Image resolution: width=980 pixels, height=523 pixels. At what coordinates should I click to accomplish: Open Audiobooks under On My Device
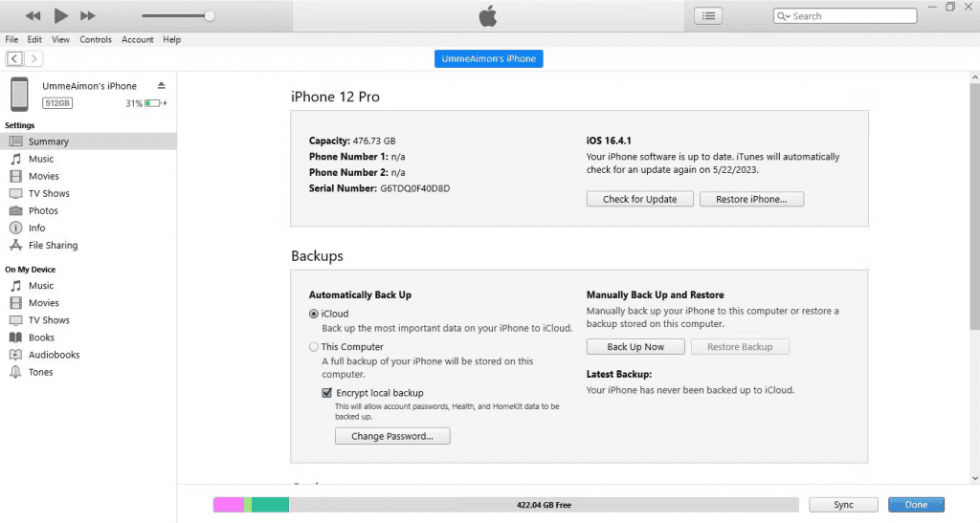pos(54,355)
